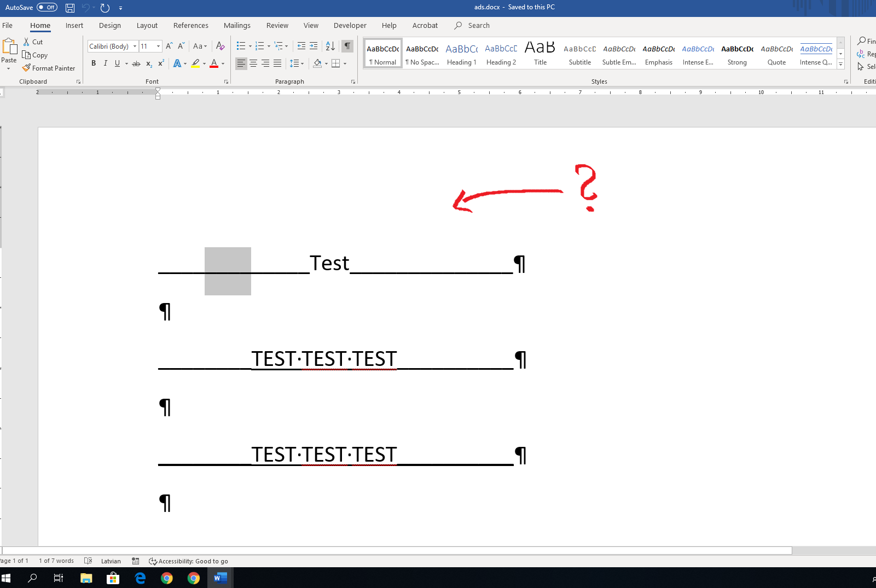Click the Copy icon

(x=26, y=55)
